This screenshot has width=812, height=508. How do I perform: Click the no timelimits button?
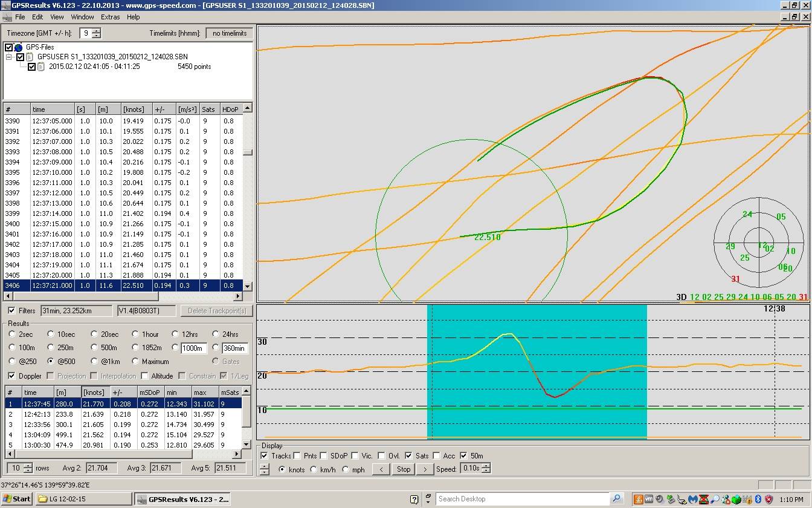[229, 33]
